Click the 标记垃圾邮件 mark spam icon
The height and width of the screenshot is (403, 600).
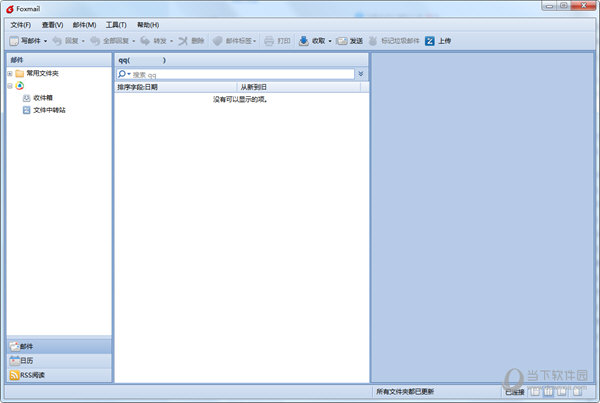coord(373,41)
